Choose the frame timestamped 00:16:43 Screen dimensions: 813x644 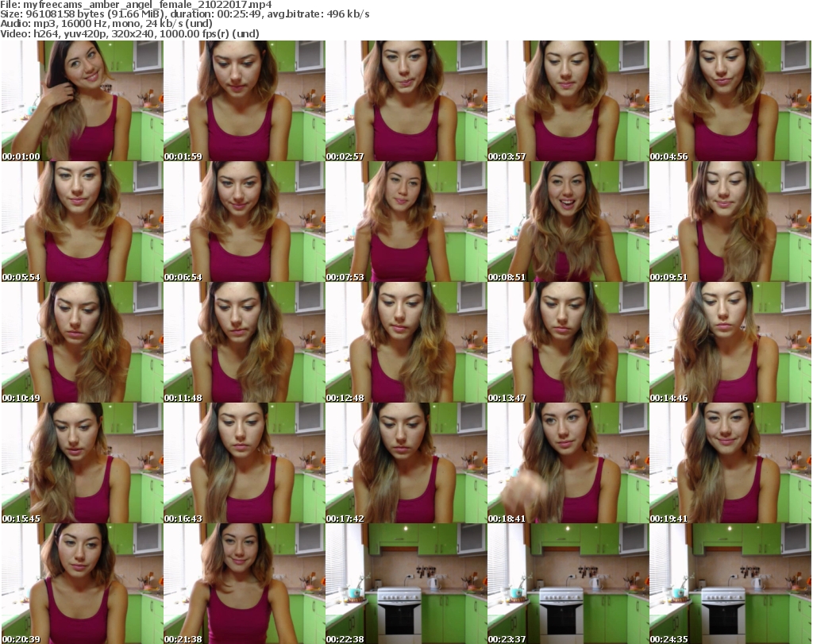pos(245,463)
